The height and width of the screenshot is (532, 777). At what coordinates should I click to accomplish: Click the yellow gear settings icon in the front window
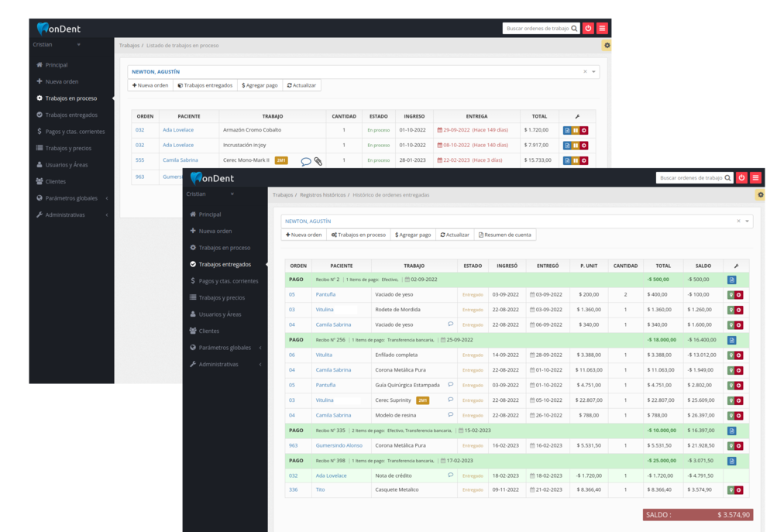pyautogui.click(x=760, y=195)
